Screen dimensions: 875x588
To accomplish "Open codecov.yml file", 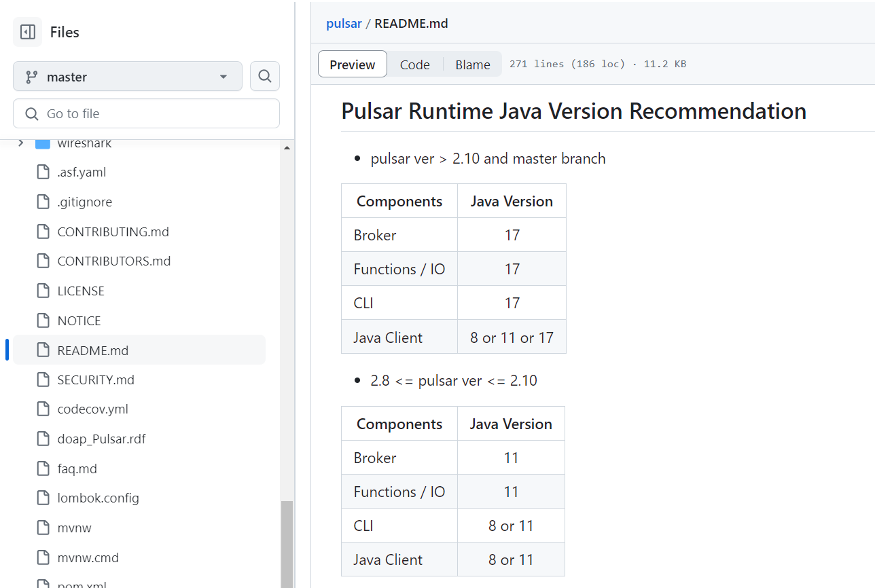I will click(x=92, y=409).
